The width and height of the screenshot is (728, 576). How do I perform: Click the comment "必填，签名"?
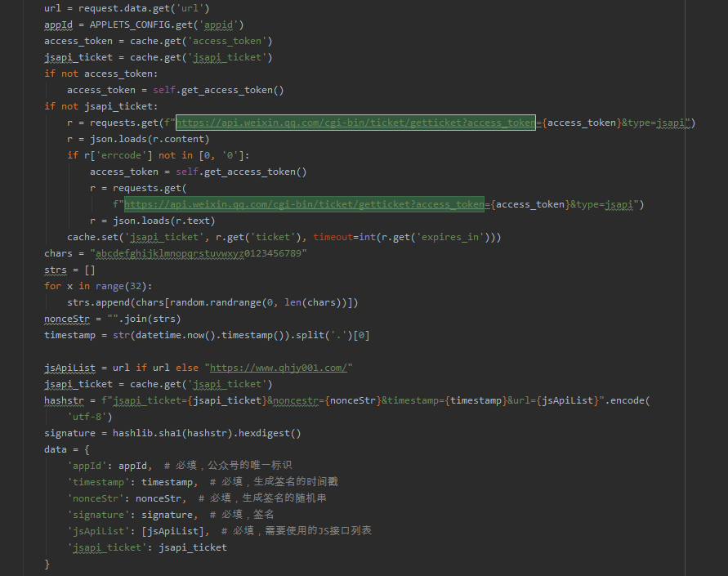tap(248, 514)
